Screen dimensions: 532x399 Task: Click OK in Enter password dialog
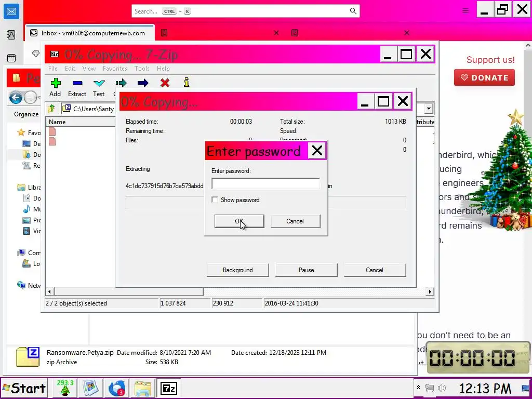239,221
